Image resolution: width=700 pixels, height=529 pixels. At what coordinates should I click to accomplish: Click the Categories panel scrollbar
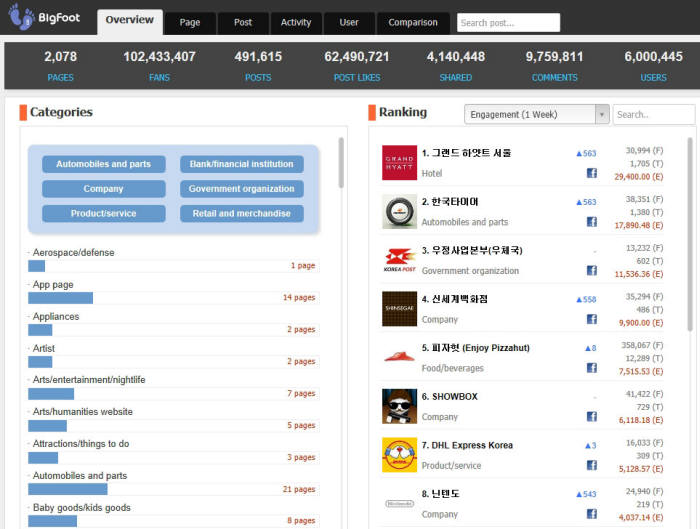(x=341, y=162)
